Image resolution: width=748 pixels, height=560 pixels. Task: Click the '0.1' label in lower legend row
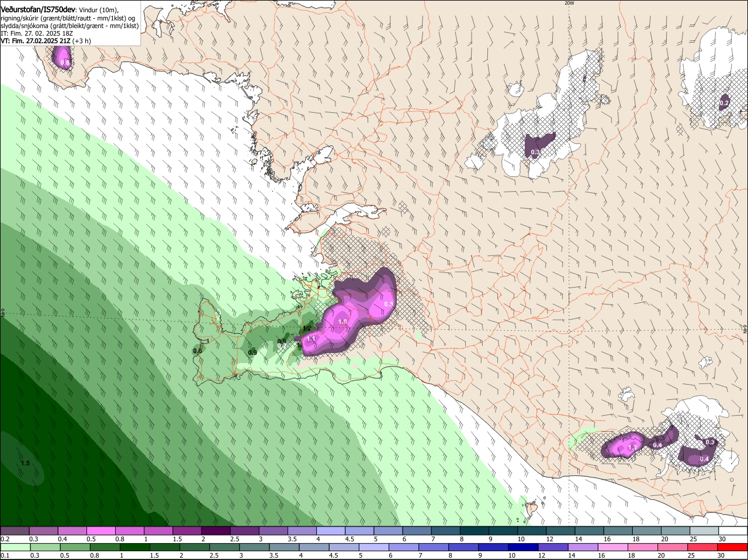[x=5, y=555]
